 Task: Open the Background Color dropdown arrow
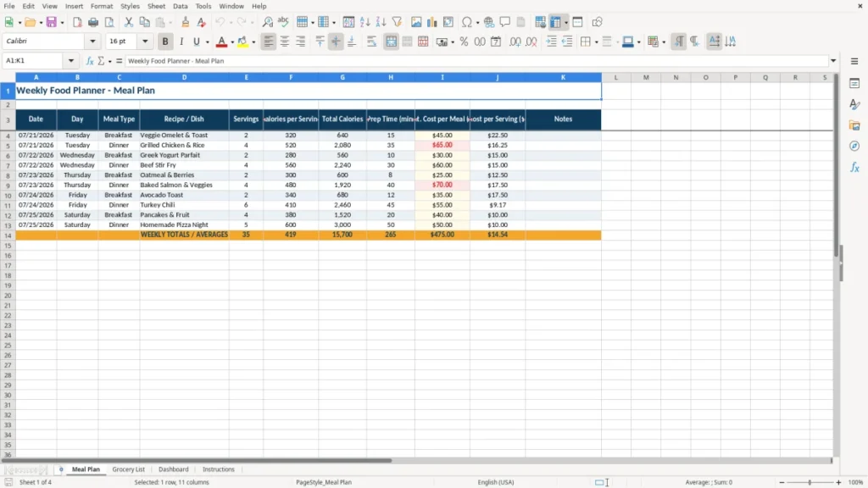tap(253, 42)
